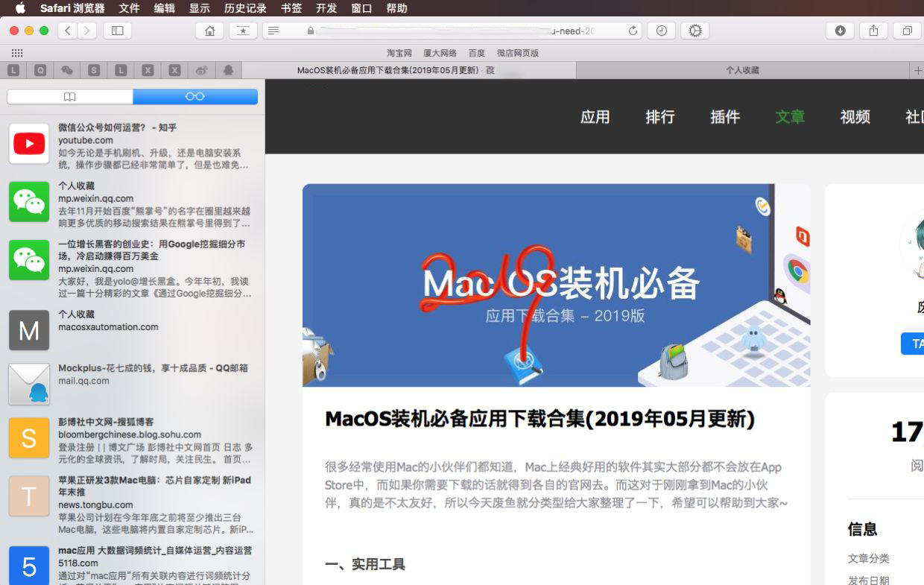Open the 帮助 menu
The height and width of the screenshot is (585, 924).
397,8
